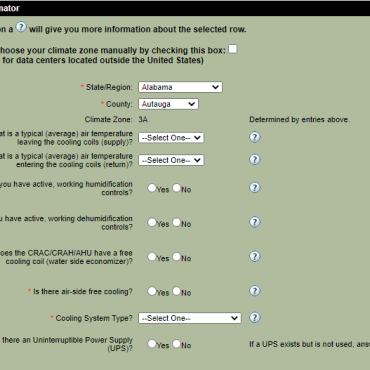Select Yes for humidification controls
This screenshot has height=370, width=370.
(152, 188)
